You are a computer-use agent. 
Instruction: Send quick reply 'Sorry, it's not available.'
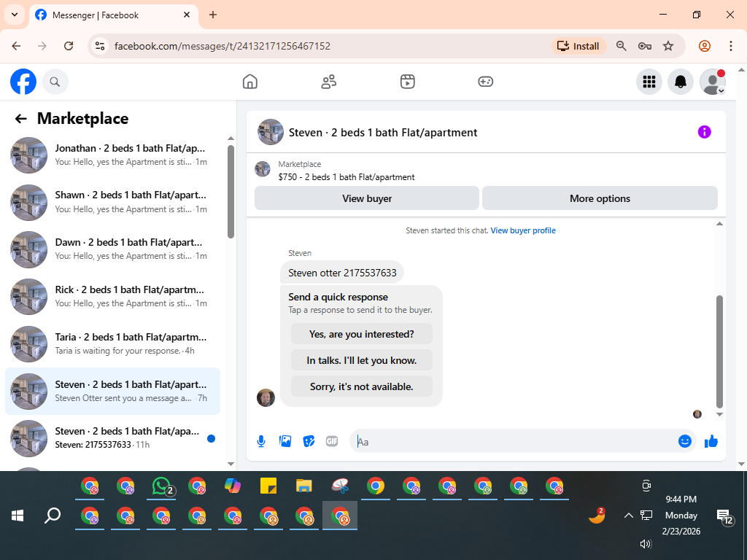point(362,386)
